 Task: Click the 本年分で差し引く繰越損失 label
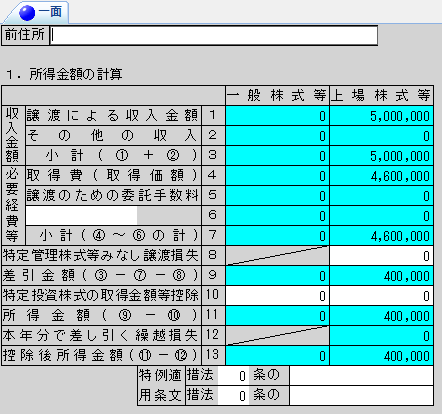point(101,336)
